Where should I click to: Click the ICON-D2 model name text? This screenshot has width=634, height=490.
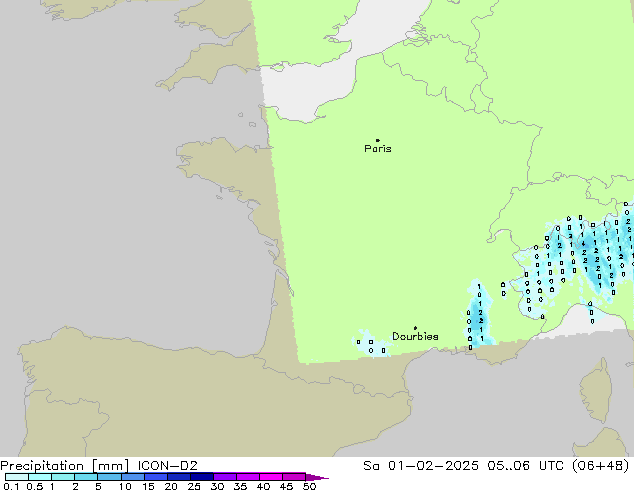(x=167, y=466)
